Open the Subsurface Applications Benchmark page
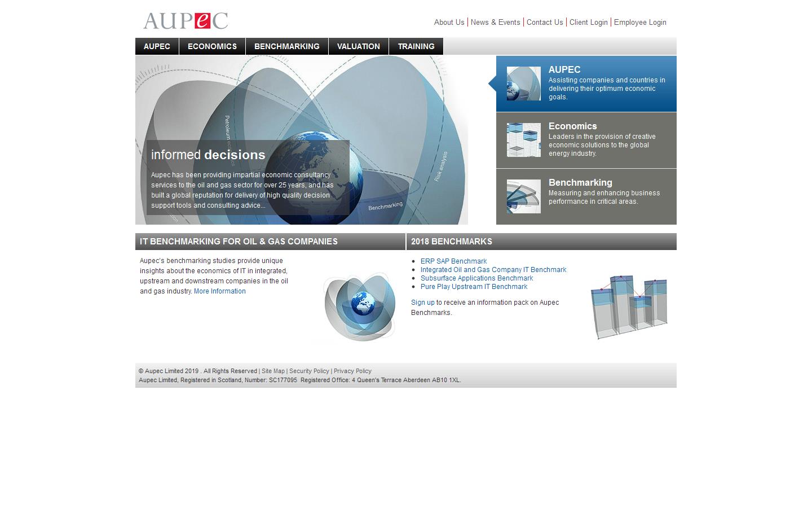The height and width of the screenshot is (508, 812). 476,278
